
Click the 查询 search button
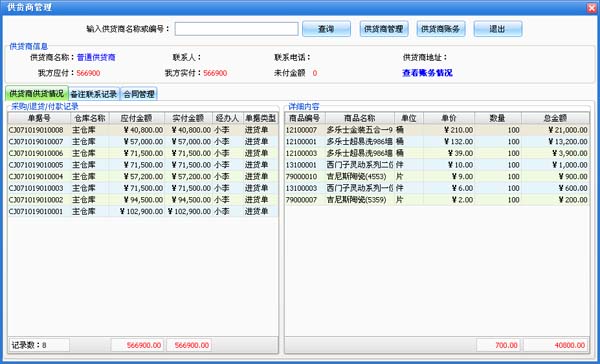coord(326,29)
